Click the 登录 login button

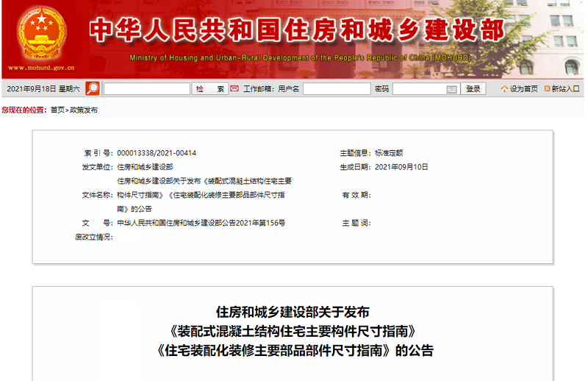[x=473, y=89]
